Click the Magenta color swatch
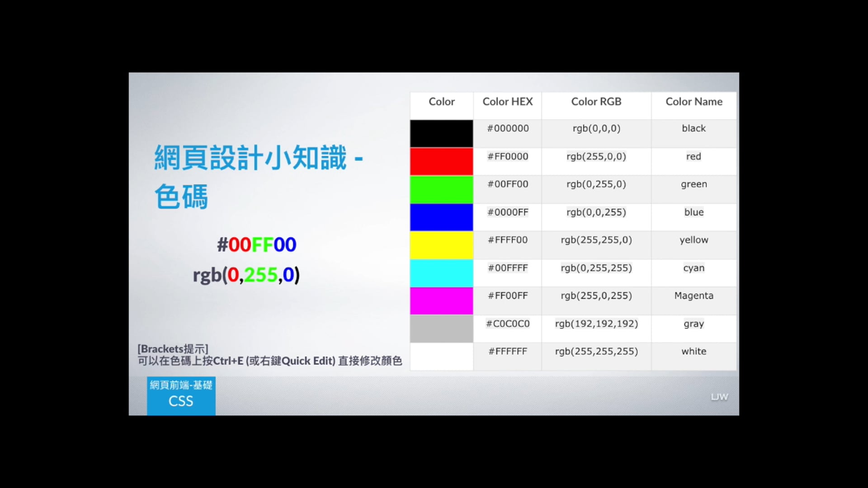Viewport: 868px width, 488px height. [x=441, y=301]
